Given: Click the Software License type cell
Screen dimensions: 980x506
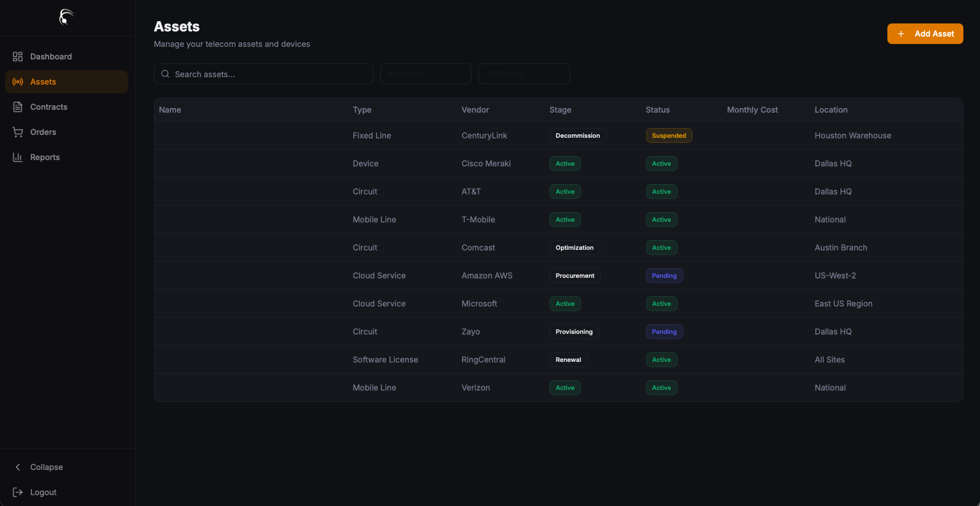Looking at the screenshot, I should (385, 360).
